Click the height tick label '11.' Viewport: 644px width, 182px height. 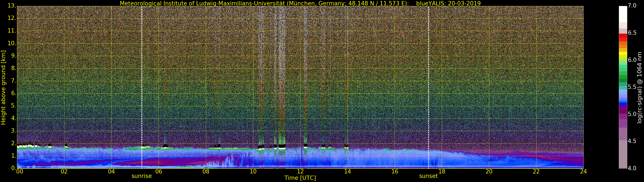click(12, 31)
